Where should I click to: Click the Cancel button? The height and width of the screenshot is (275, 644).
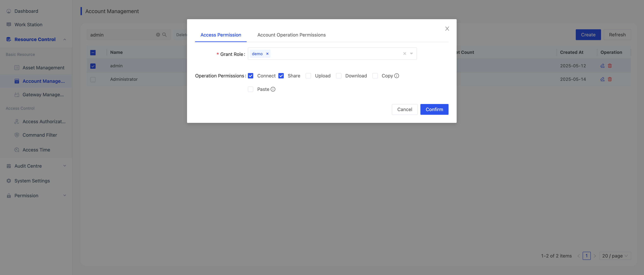pos(405,109)
